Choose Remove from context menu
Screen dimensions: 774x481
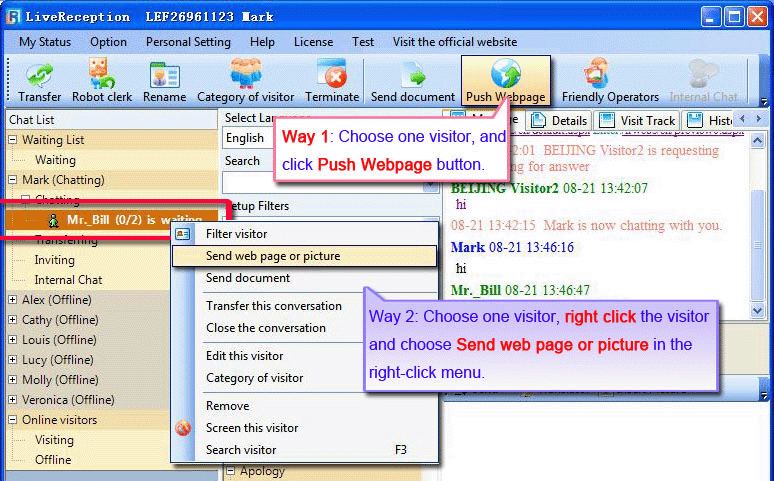pyautogui.click(x=304, y=406)
